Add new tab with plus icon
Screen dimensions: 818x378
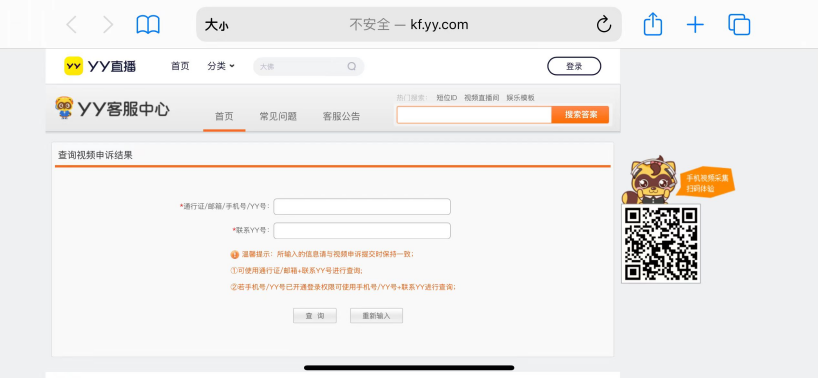point(695,25)
